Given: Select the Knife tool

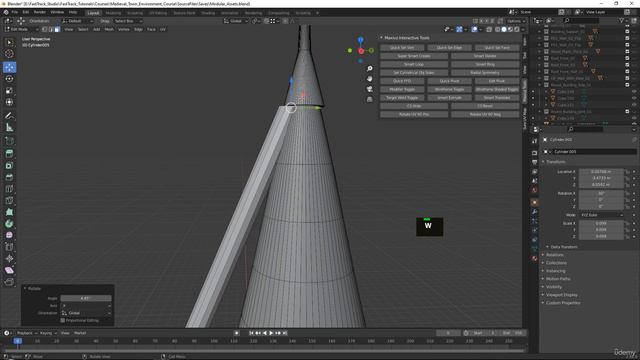Looking at the screenshot, I should [9, 200].
